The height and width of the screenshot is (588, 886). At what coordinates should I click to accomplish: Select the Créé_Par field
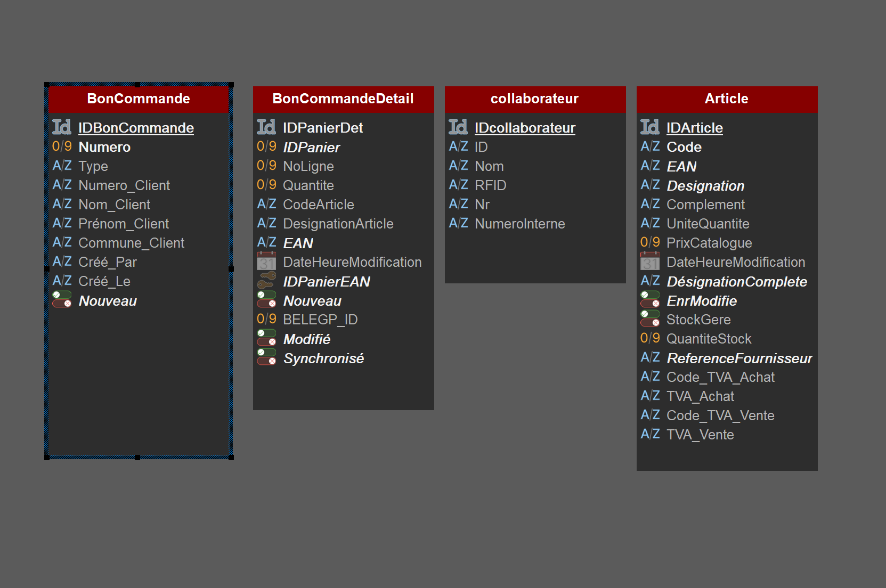(x=108, y=262)
